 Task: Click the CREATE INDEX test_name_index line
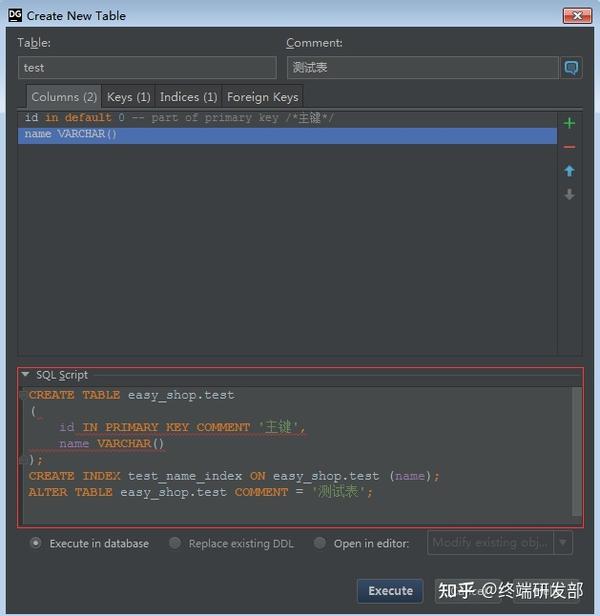(x=234, y=476)
